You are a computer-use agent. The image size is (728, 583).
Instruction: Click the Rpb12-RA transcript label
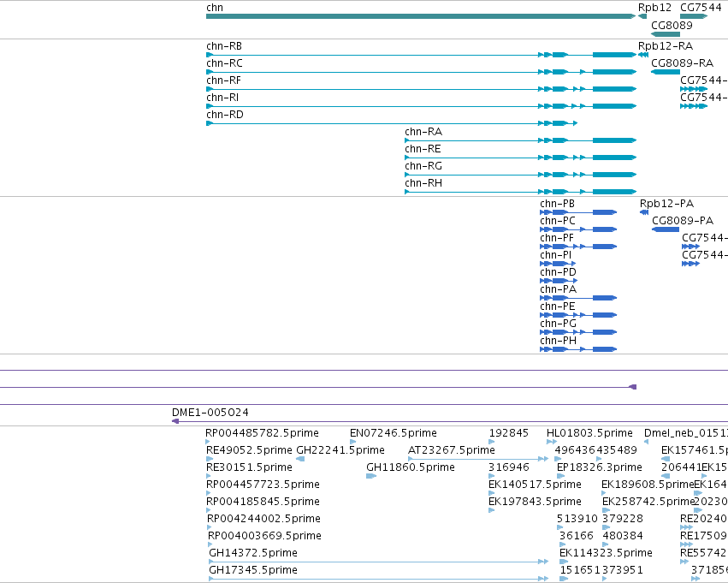[x=666, y=46]
